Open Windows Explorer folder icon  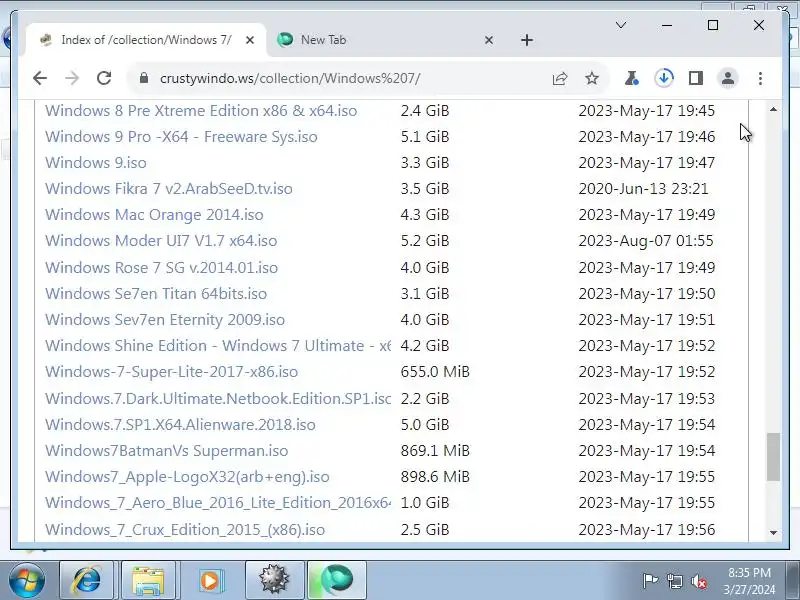point(148,580)
